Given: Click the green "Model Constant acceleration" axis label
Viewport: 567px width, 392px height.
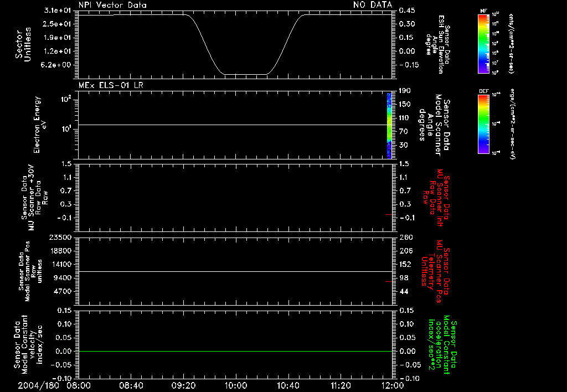Looking at the screenshot, I should 444,344.
